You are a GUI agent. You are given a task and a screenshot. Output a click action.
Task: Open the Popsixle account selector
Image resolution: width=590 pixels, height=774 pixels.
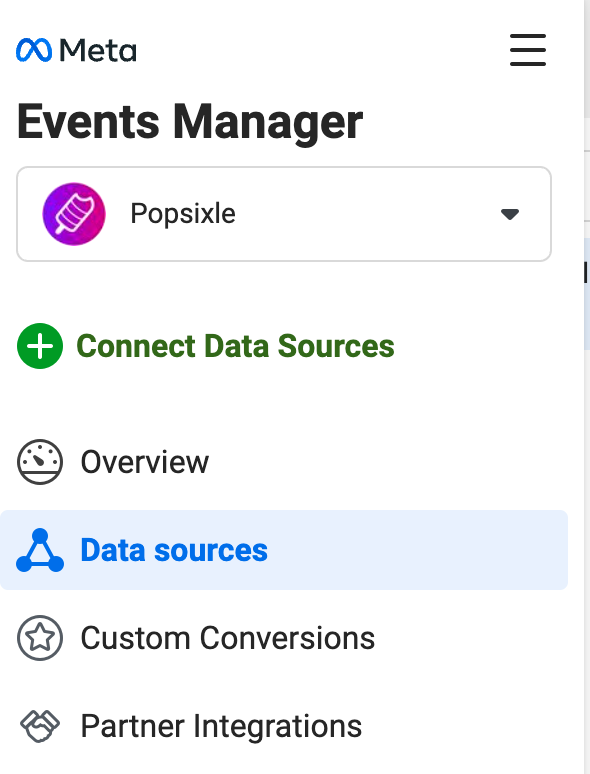click(x=284, y=214)
